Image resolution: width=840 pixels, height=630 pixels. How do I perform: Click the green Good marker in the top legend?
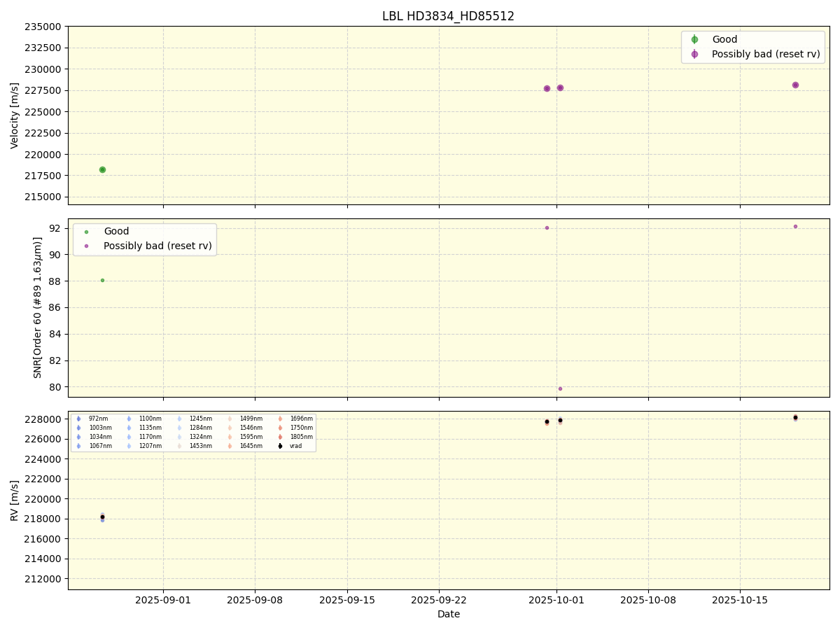coord(694,39)
